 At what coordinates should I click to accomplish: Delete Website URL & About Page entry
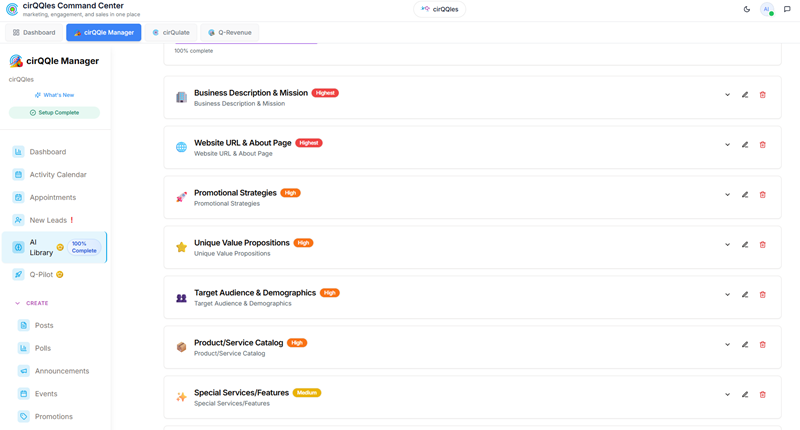763,145
